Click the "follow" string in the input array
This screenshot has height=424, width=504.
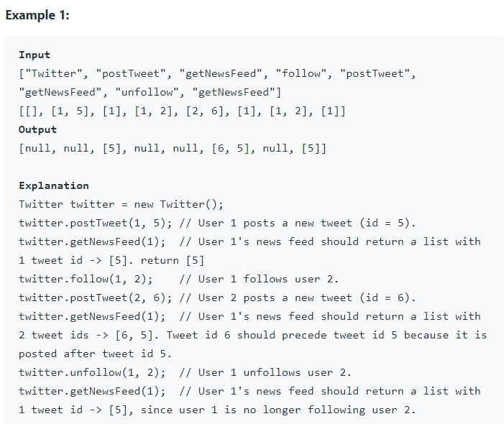[301, 73]
